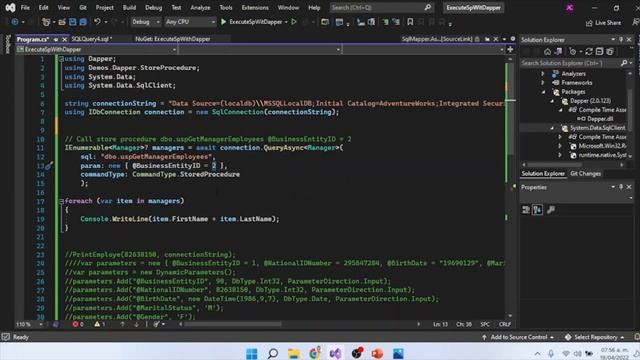Collapse the Dapper (2.0.123) package node

pyautogui.click(x=552, y=101)
